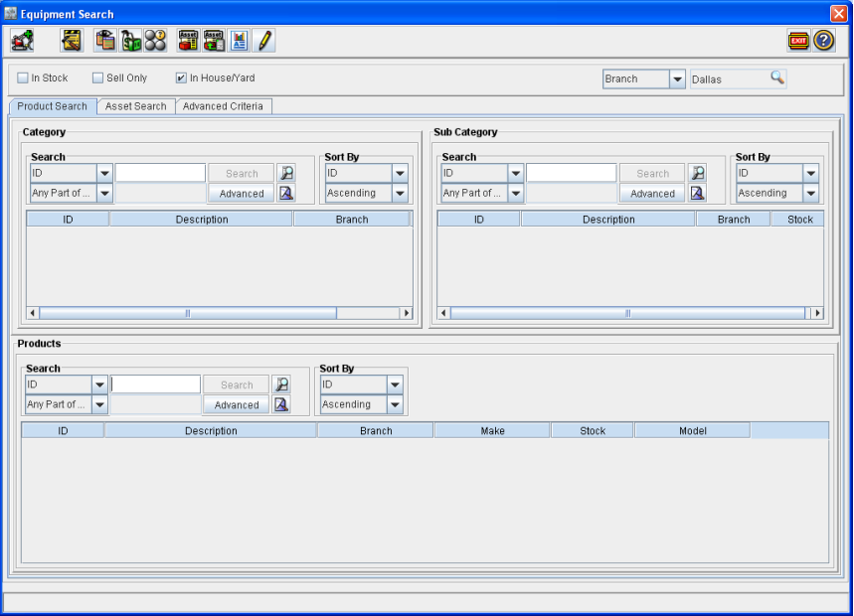Image resolution: width=854 pixels, height=616 pixels.
Task: Switch to Asset Search tab
Action: click(x=135, y=106)
